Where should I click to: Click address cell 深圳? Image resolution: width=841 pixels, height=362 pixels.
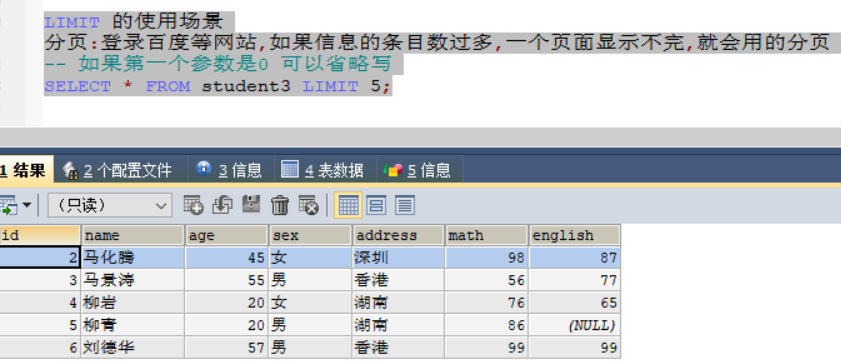coord(399,258)
